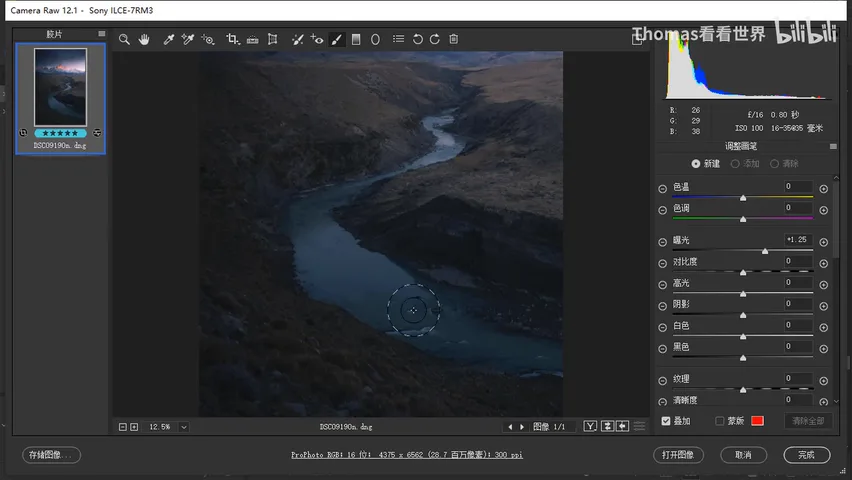
Task: Go to next image arrow
Action: point(522,427)
